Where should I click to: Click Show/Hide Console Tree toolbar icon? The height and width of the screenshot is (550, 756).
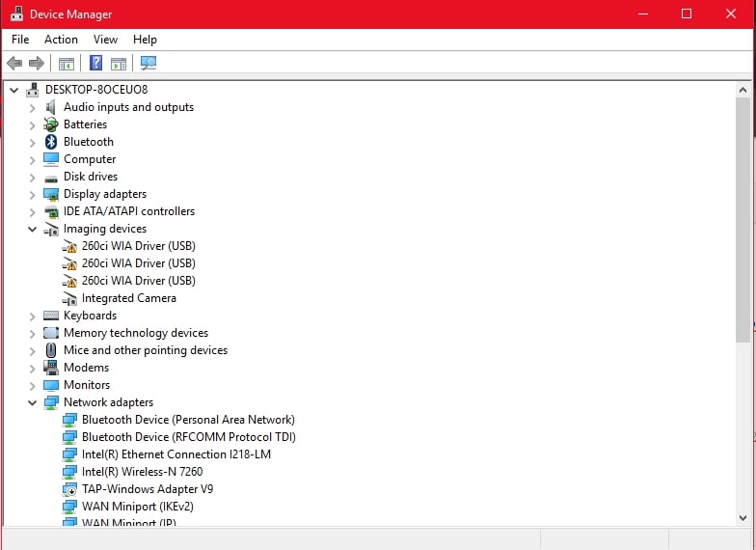coord(66,64)
